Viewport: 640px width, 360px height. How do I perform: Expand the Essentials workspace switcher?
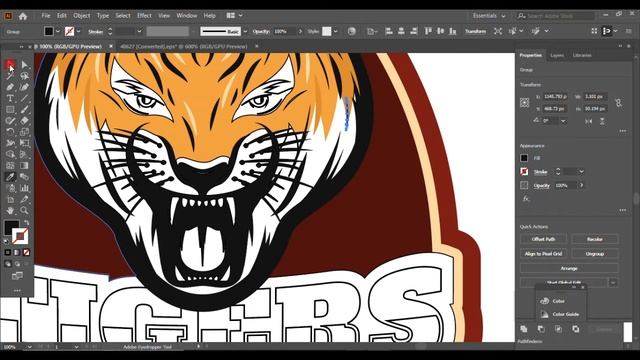[489, 16]
